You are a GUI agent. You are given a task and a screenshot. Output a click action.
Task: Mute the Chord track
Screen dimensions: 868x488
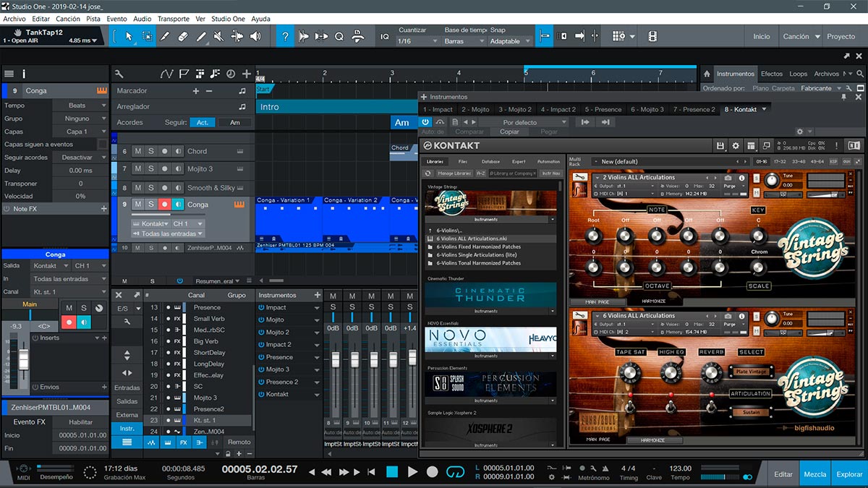[137, 151]
